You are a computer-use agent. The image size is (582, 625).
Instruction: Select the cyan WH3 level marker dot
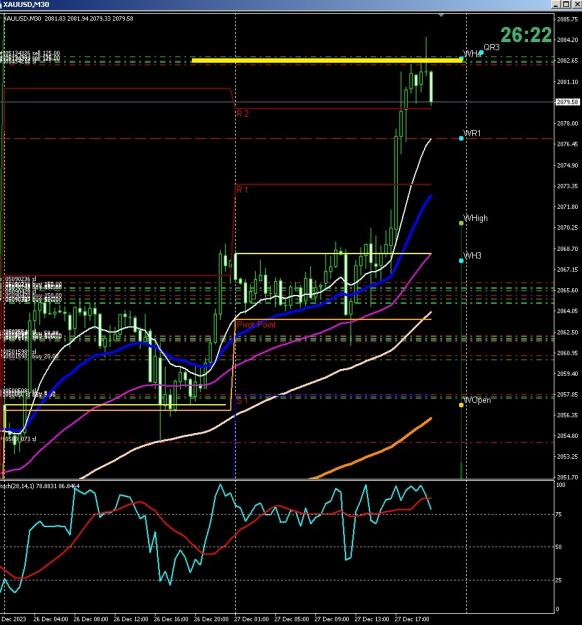tap(461, 260)
